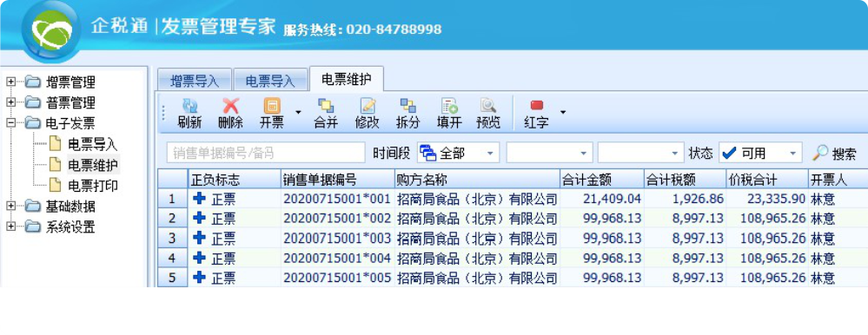Viewport: 868px width, 335px height.
Task: Click cell 20200715001*005
Action: 338,278
